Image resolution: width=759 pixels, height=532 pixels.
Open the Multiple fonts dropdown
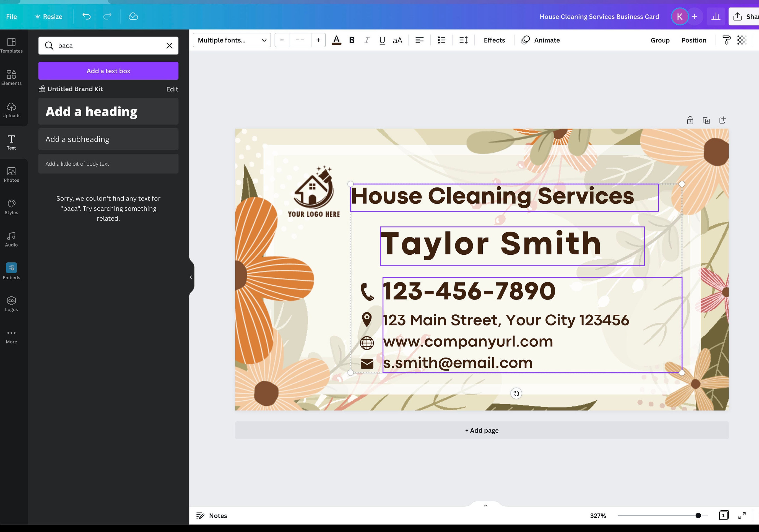232,40
